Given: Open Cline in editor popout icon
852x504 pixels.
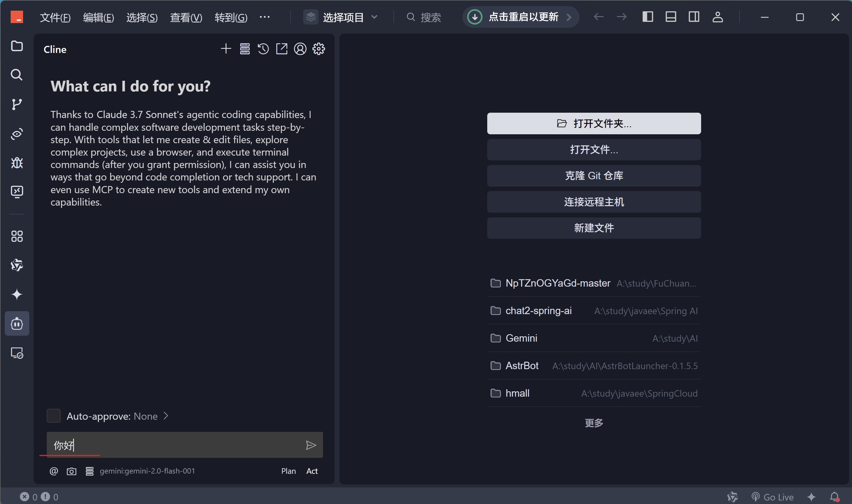Looking at the screenshot, I should pyautogui.click(x=282, y=49).
